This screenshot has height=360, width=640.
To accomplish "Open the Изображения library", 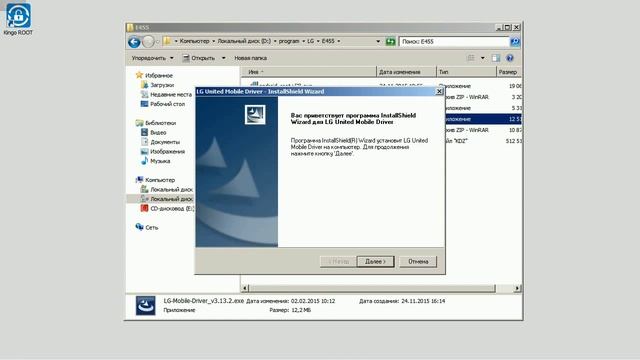I will pos(163,151).
